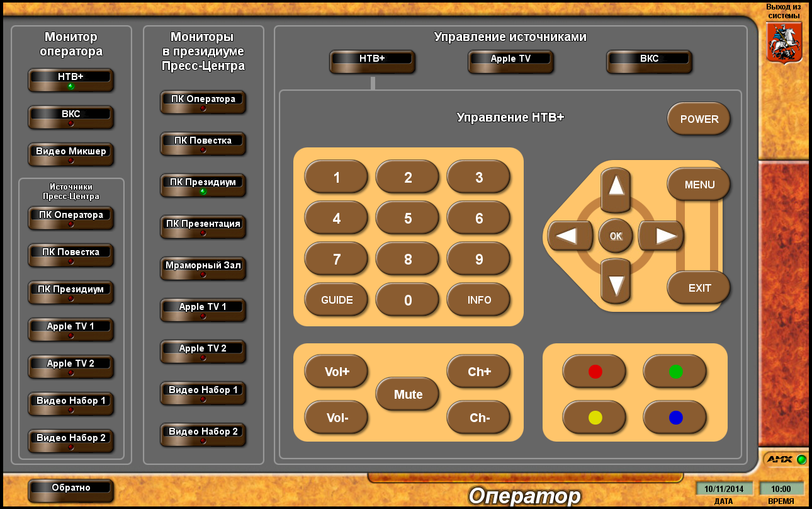Toggle НТВ+ for the operator monitor
Screen dimensions: 812x509
pos(70,80)
